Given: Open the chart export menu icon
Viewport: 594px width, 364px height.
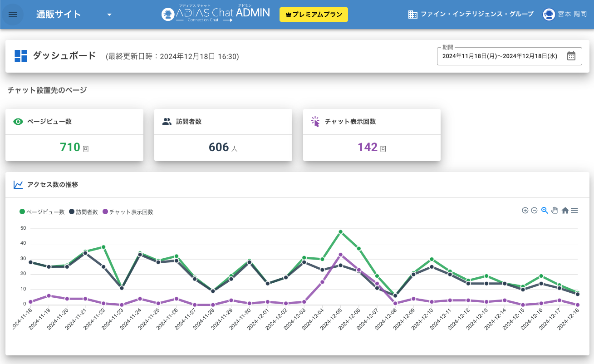Looking at the screenshot, I should click(x=574, y=210).
